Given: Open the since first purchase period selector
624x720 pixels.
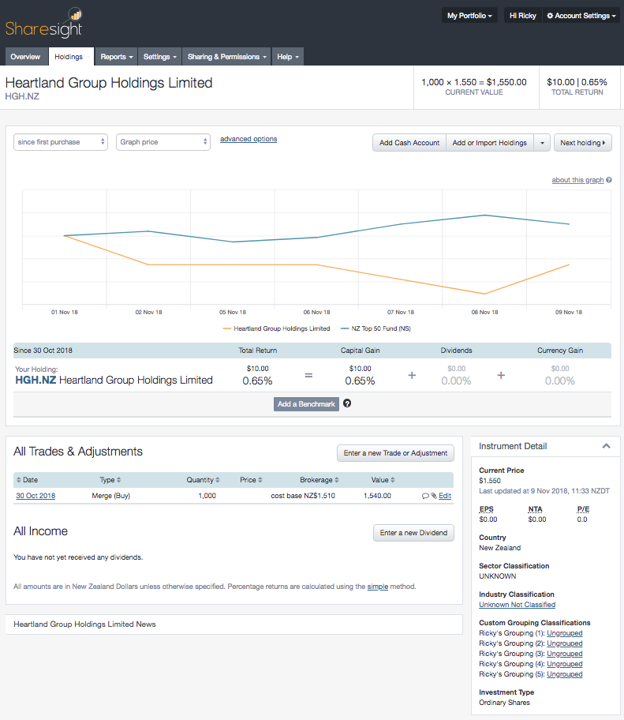Looking at the screenshot, I should (x=60, y=142).
